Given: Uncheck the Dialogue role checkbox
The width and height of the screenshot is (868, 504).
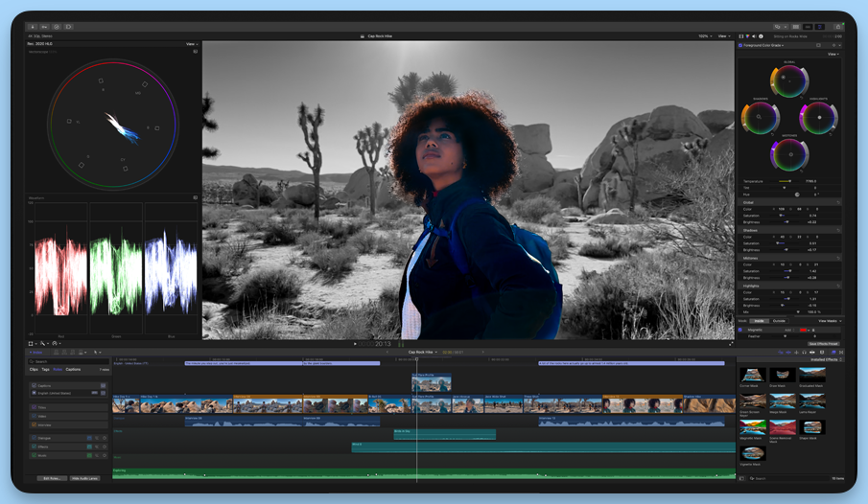Looking at the screenshot, I should (x=34, y=438).
